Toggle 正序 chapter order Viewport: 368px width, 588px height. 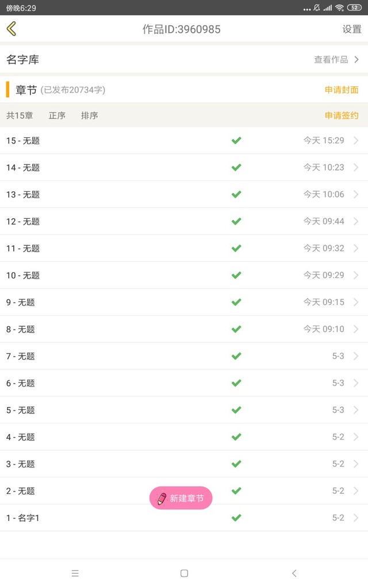tap(57, 115)
